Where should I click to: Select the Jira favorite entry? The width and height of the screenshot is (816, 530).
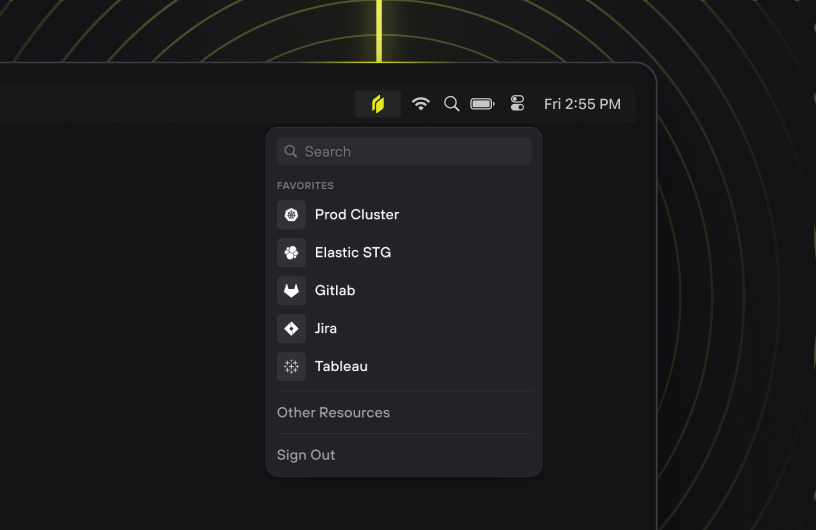326,329
